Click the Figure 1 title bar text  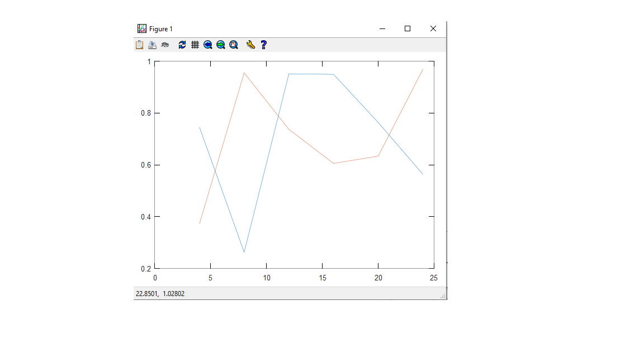161,29
